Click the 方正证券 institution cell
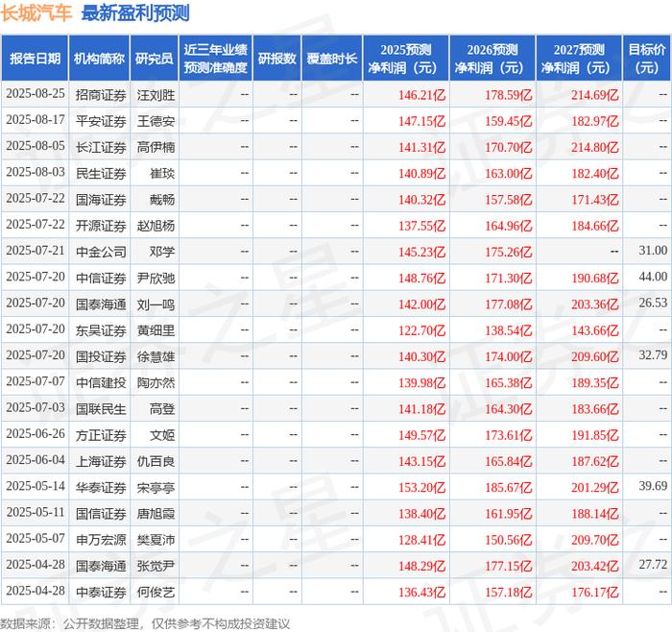The height and width of the screenshot is (632, 672). point(101,435)
